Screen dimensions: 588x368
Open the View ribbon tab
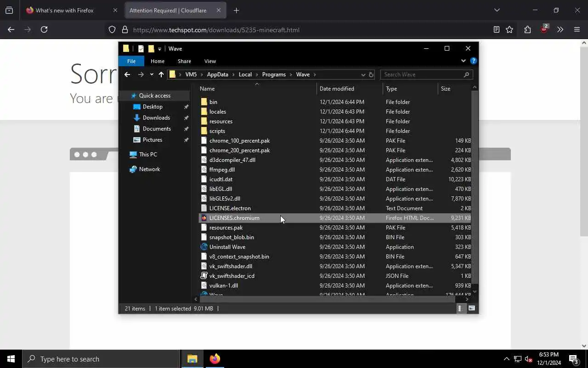click(x=210, y=61)
